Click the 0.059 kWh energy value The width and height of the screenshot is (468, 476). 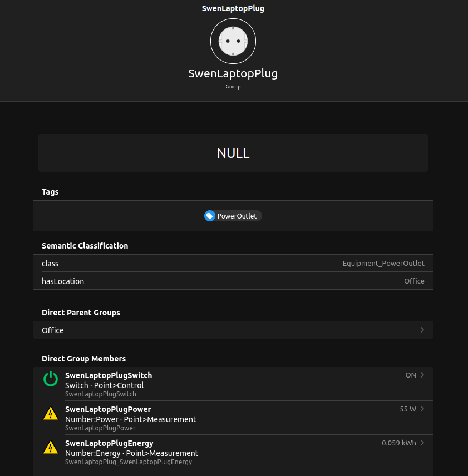click(x=398, y=443)
